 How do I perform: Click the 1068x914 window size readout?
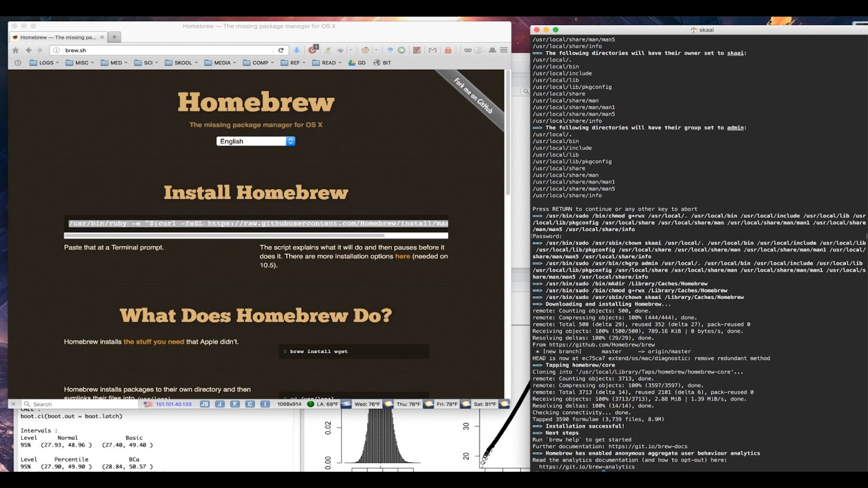[x=289, y=404]
